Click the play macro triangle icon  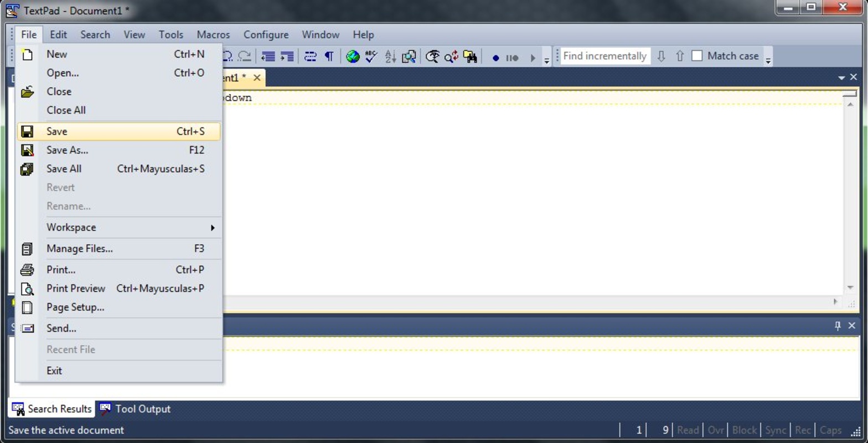coord(533,58)
